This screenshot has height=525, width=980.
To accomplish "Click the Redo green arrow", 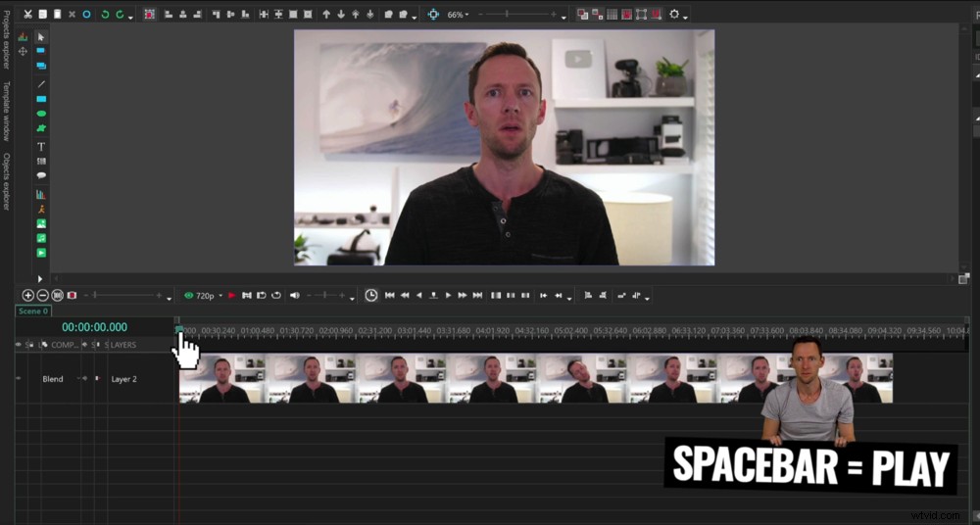I will point(120,14).
